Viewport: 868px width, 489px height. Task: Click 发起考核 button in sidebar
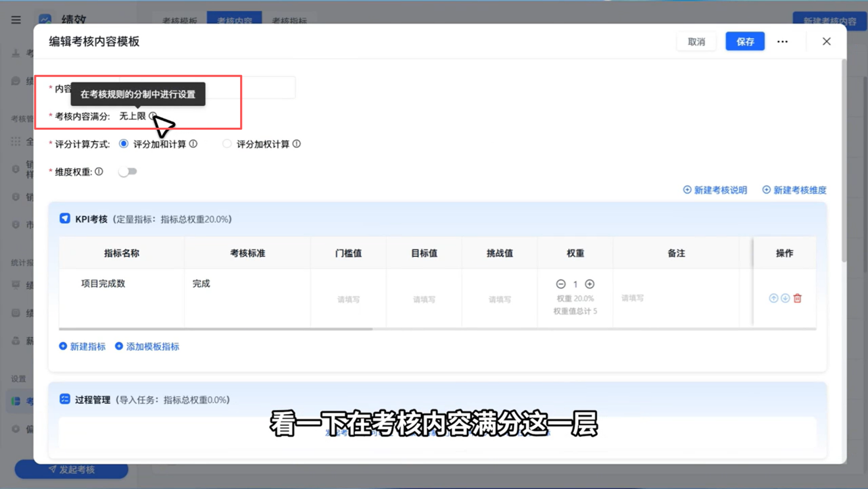tap(72, 469)
